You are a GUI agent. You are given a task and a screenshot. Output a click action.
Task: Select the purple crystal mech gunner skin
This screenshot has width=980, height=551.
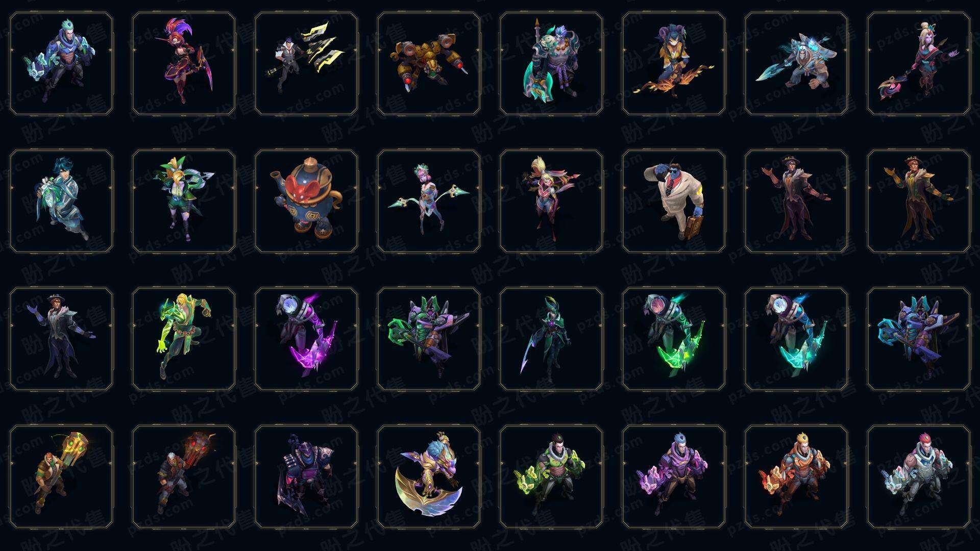[x=306, y=339]
